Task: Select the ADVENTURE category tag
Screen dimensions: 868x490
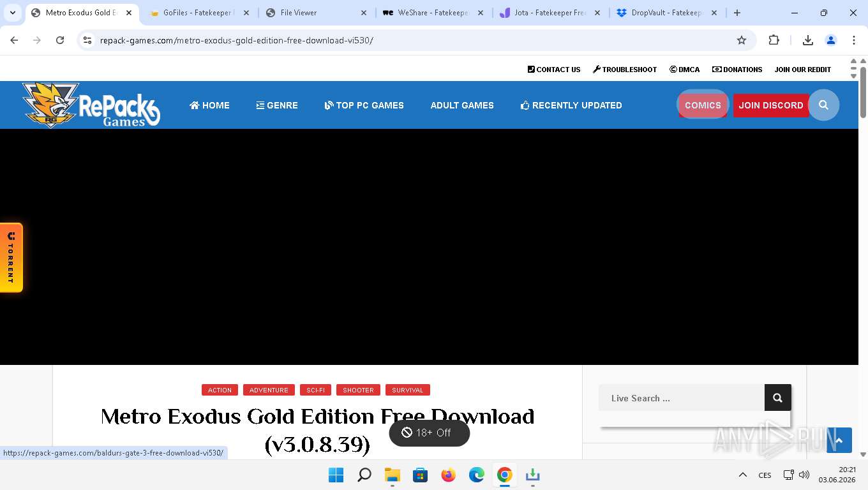Action: tap(269, 390)
